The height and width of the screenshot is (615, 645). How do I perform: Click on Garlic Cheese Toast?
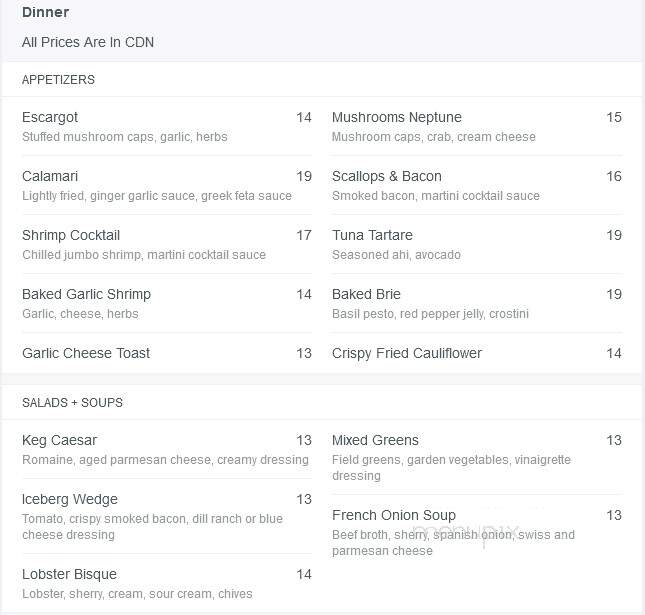167,353
